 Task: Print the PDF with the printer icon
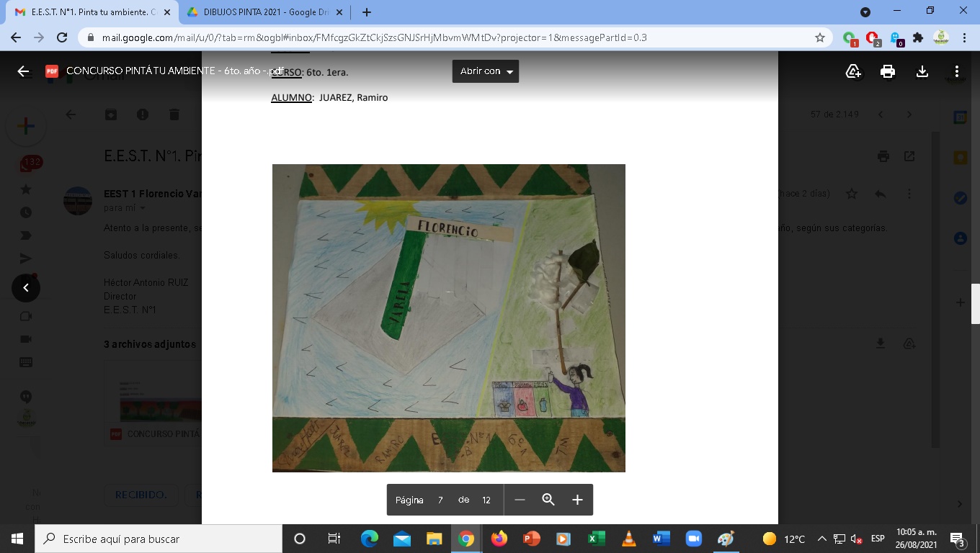click(888, 71)
